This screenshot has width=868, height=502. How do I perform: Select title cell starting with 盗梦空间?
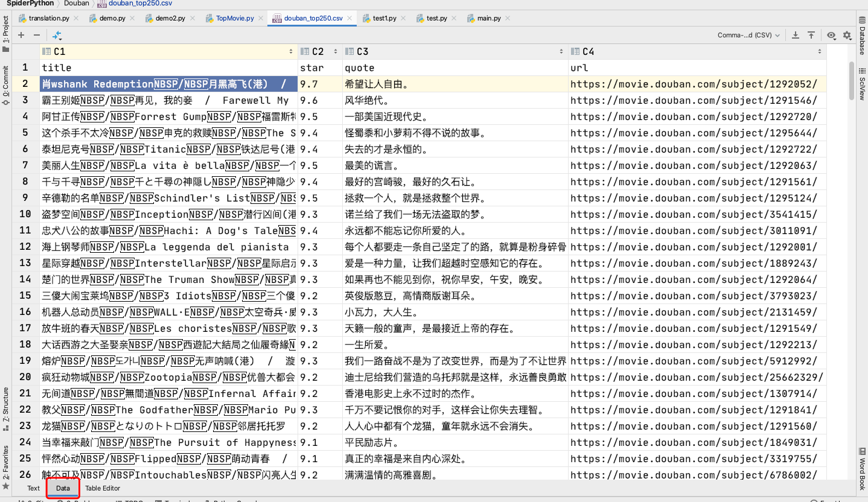(x=169, y=214)
